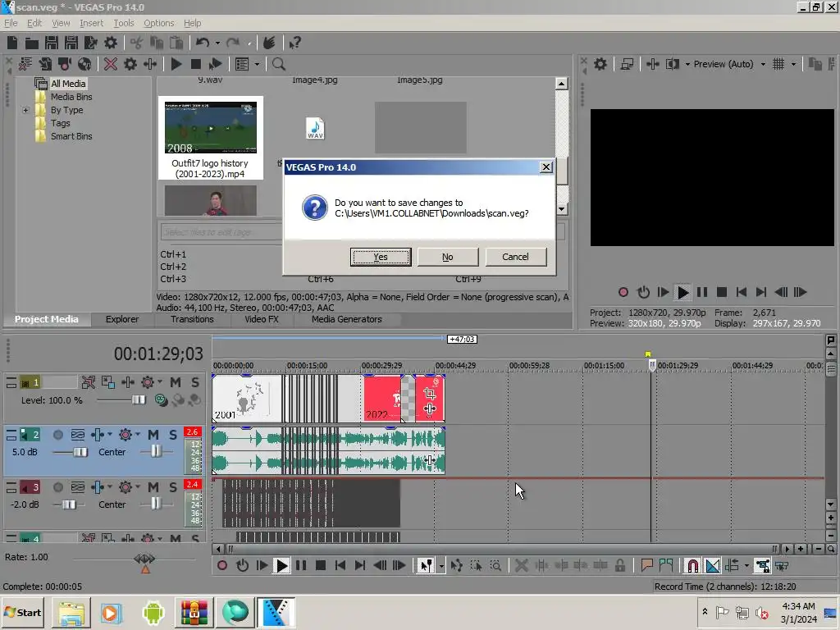Open the Edit menu
Viewport: 840px width, 630px height.
34,23
